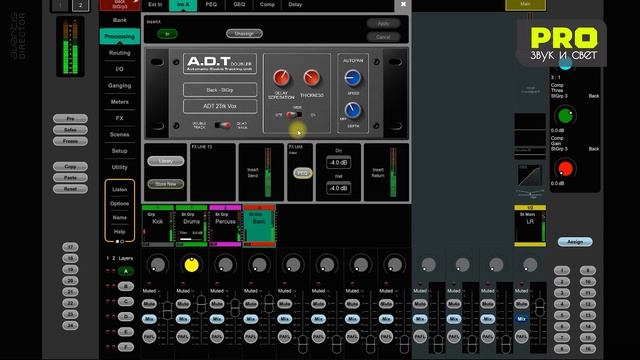Click the Name button
The width and height of the screenshot is (640, 360).
pyautogui.click(x=120, y=218)
